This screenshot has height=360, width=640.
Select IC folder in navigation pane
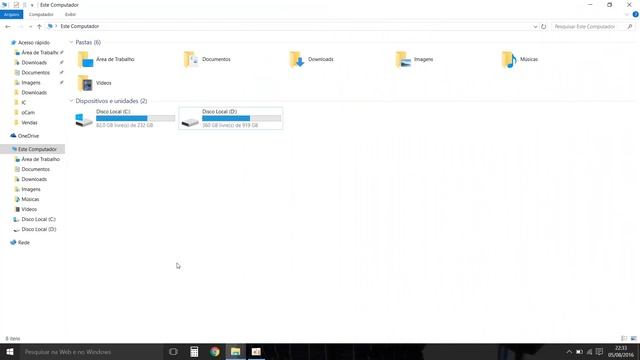point(24,102)
